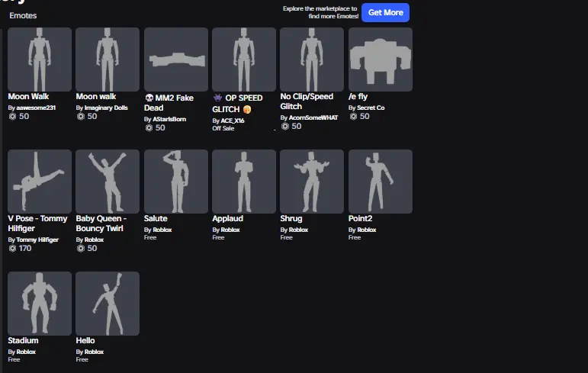Click the Point2 title link
The height and width of the screenshot is (373, 588).
click(x=360, y=218)
